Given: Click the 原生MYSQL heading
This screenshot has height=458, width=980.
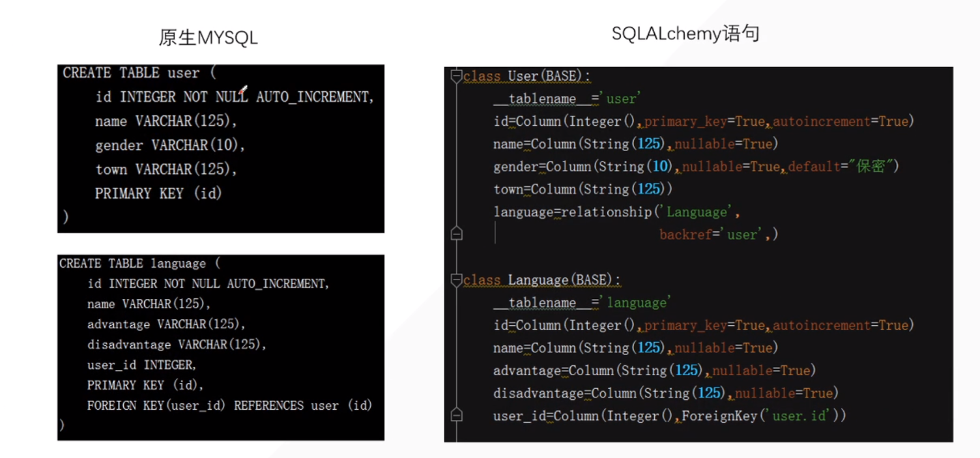Looking at the screenshot, I should 209,38.
